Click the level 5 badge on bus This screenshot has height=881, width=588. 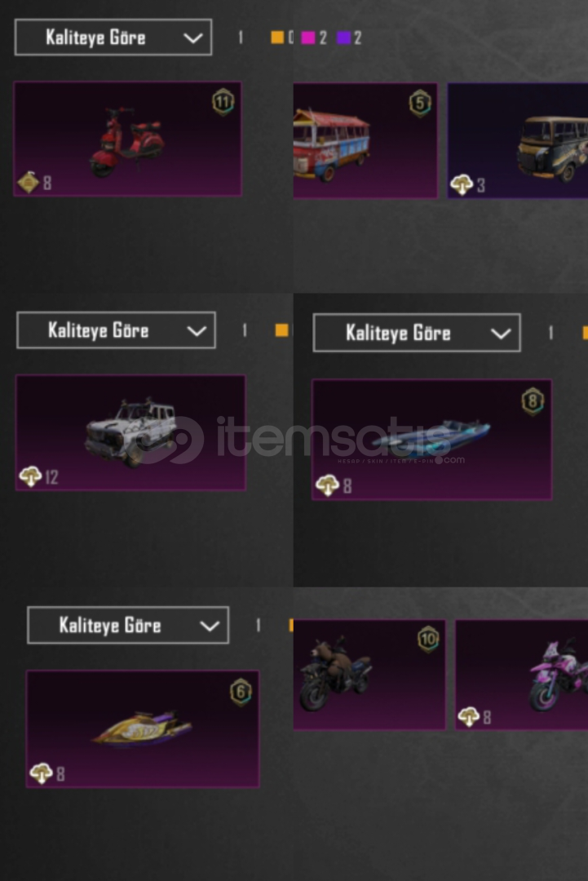[420, 104]
